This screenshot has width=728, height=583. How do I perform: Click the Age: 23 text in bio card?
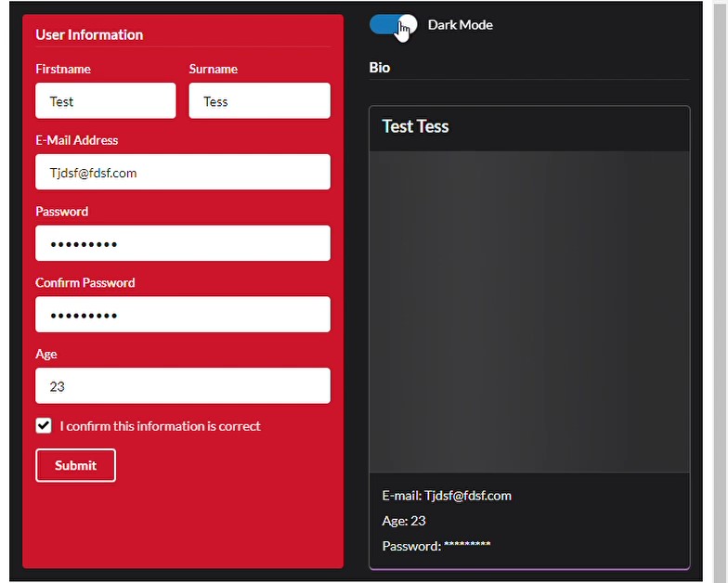pos(404,521)
